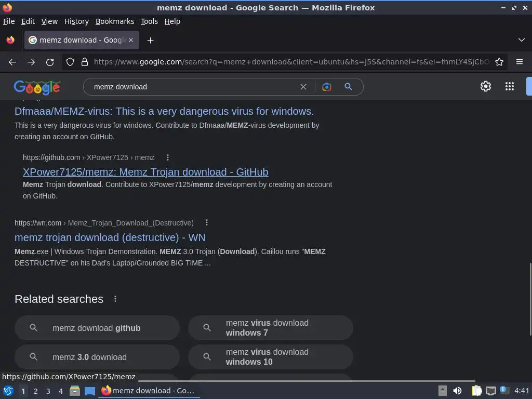The height and width of the screenshot is (399, 532).
Task: Open XPower7125/memz Trojan download GitHub link
Action: pyautogui.click(x=145, y=172)
